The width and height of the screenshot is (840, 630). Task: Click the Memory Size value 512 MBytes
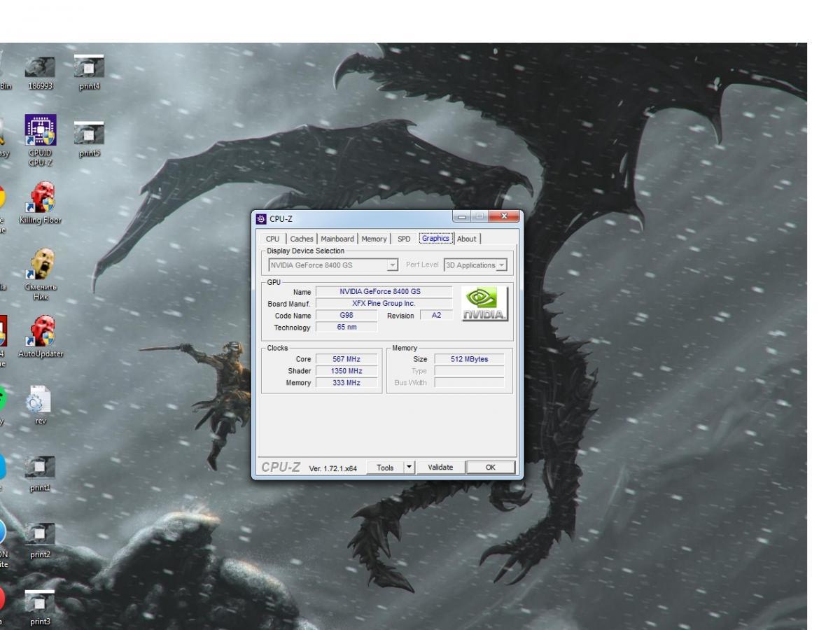469,359
